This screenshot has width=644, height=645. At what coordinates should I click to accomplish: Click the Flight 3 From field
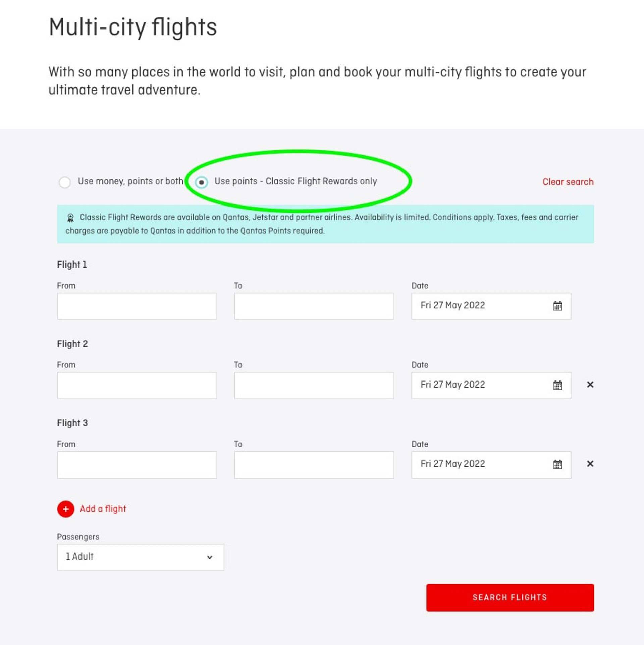137,464
